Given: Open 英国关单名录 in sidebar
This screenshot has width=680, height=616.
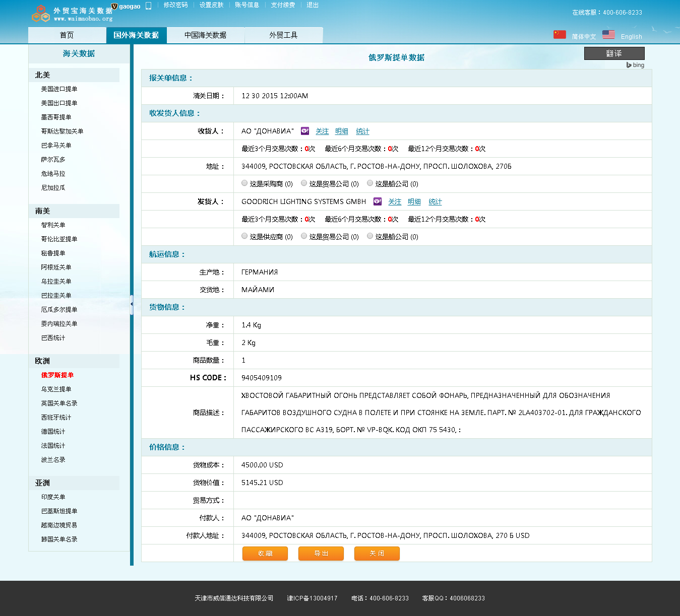Looking at the screenshot, I should (59, 403).
